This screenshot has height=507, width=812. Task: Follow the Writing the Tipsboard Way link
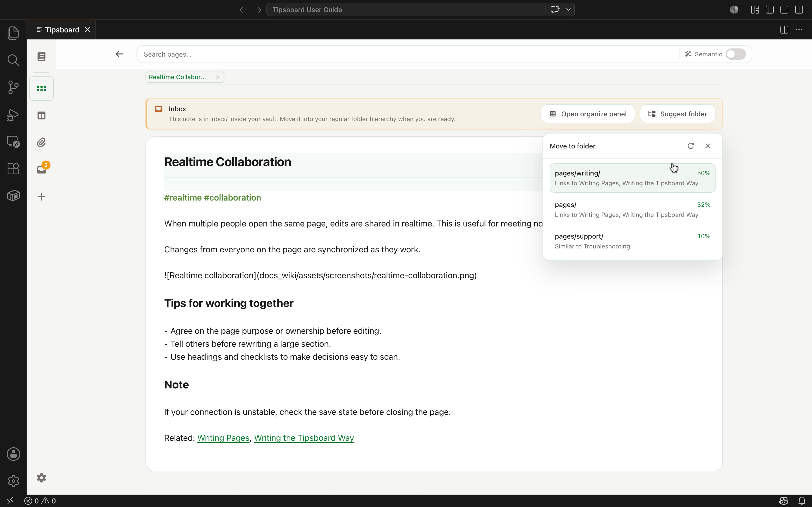pyautogui.click(x=304, y=438)
